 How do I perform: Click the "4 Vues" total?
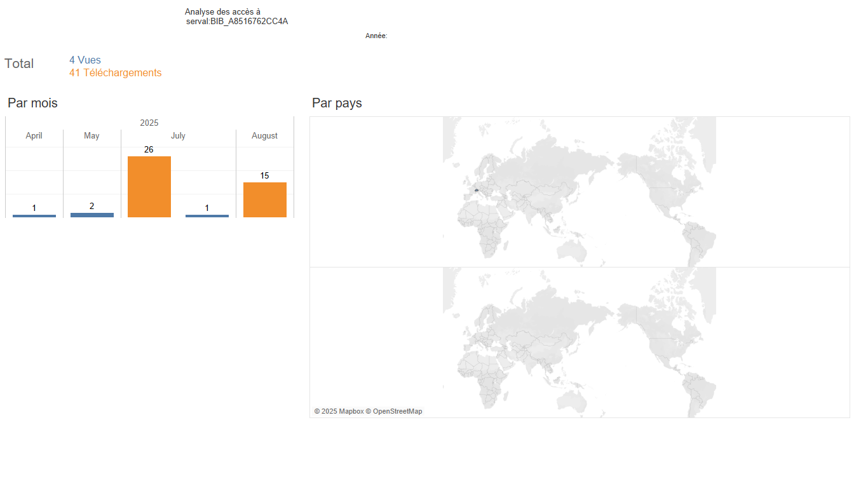(x=85, y=60)
